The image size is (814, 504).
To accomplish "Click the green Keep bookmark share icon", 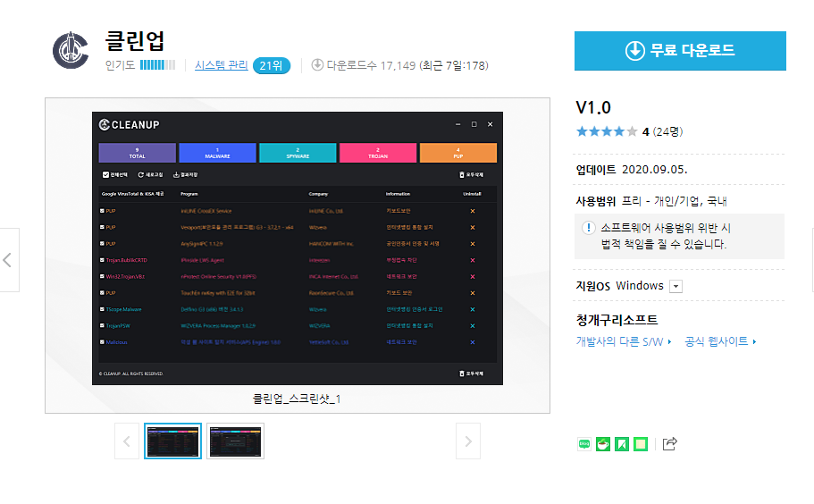I will (621, 444).
